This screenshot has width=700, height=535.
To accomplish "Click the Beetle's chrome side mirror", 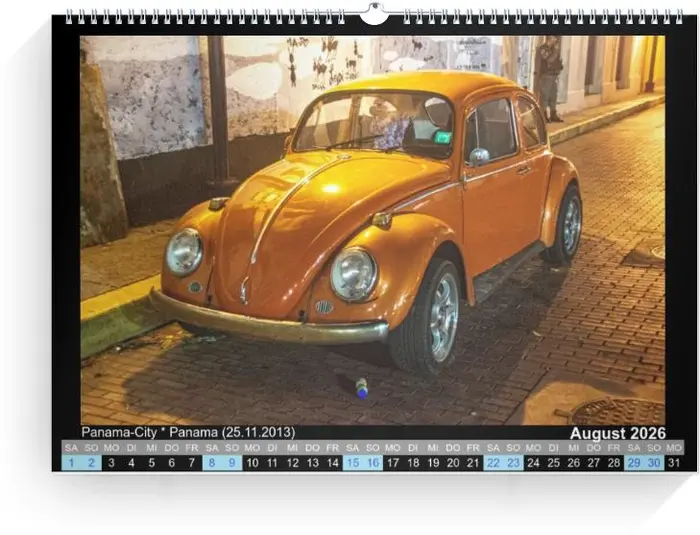I will 479,157.
